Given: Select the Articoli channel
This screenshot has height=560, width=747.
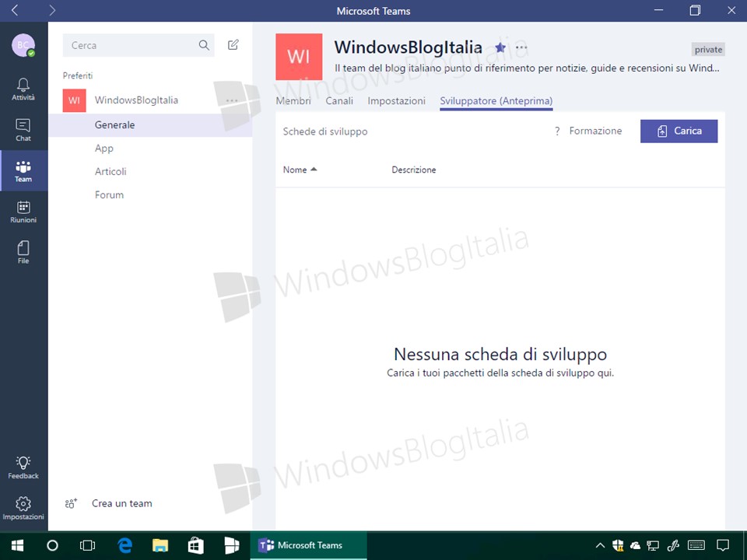Looking at the screenshot, I should [x=110, y=171].
